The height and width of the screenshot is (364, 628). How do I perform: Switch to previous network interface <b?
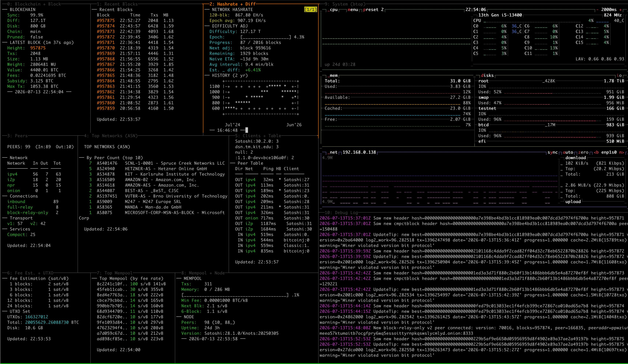(596, 152)
